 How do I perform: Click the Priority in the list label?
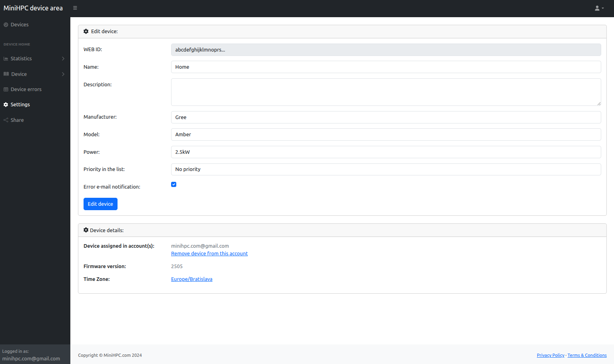tap(104, 169)
